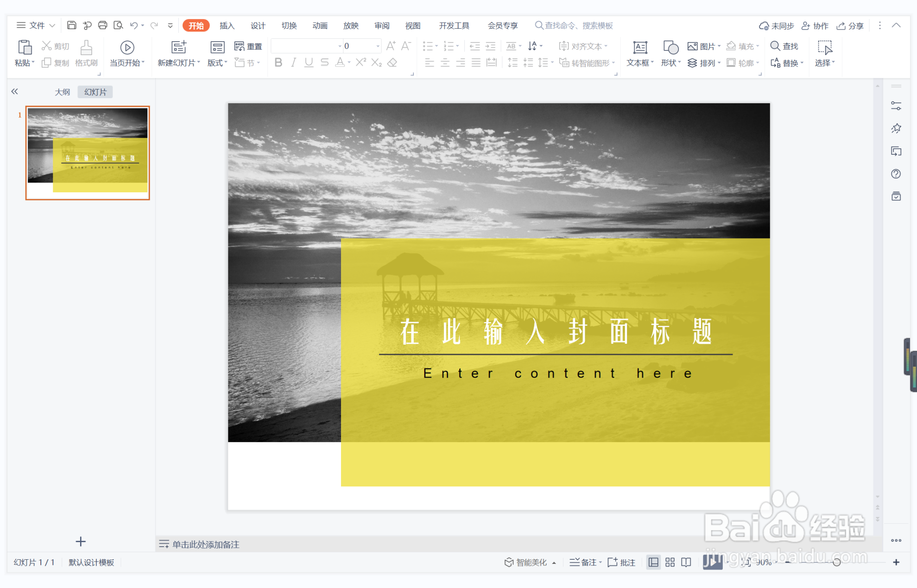Switch to the 大纲 (Outline) panel tab

(63, 91)
